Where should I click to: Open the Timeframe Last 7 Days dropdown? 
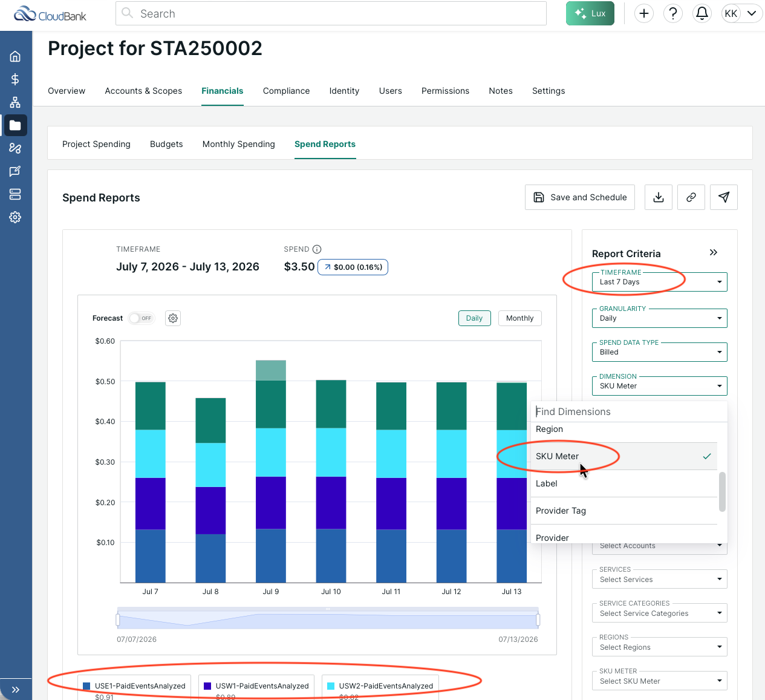(x=659, y=282)
